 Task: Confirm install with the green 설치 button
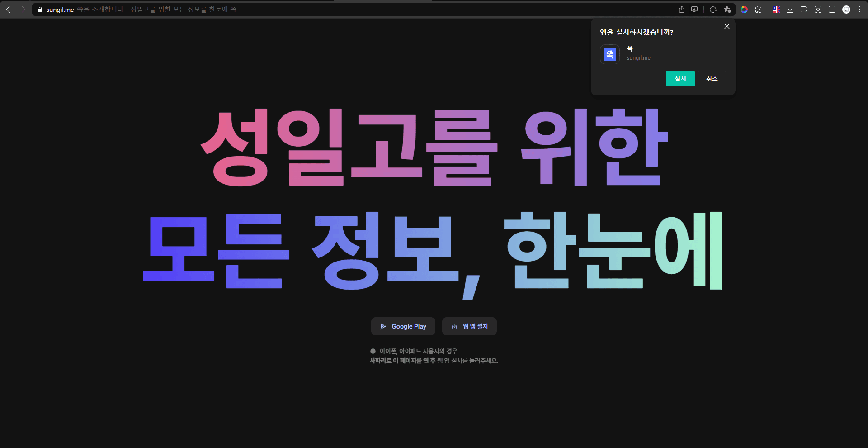coord(680,79)
